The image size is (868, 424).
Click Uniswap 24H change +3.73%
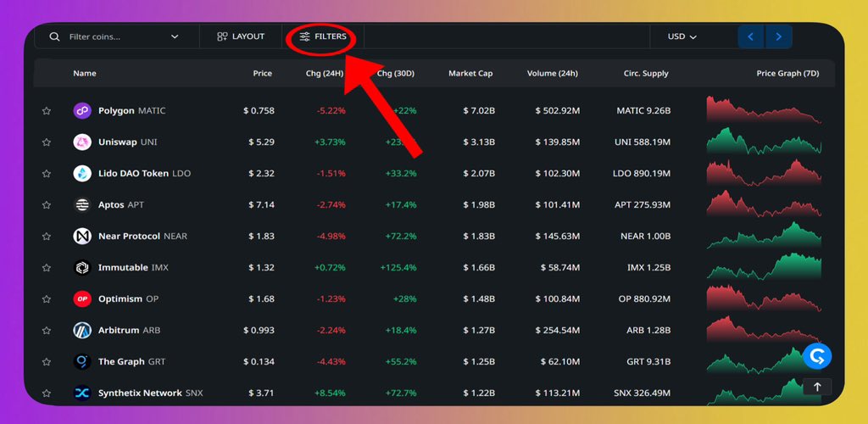330,142
